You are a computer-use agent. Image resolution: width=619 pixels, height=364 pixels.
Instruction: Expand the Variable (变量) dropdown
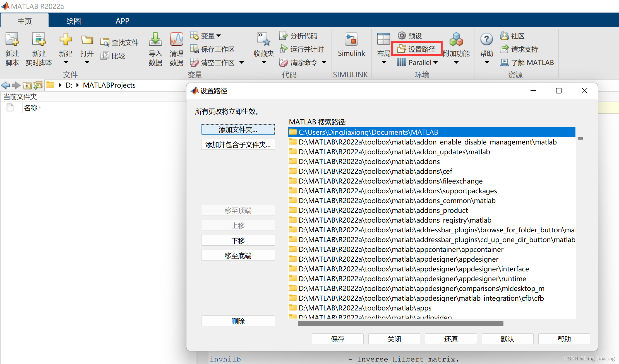[x=219, y=36]
